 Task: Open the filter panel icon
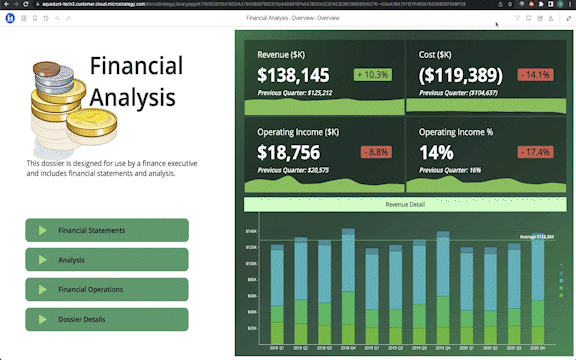pos(517,18)
